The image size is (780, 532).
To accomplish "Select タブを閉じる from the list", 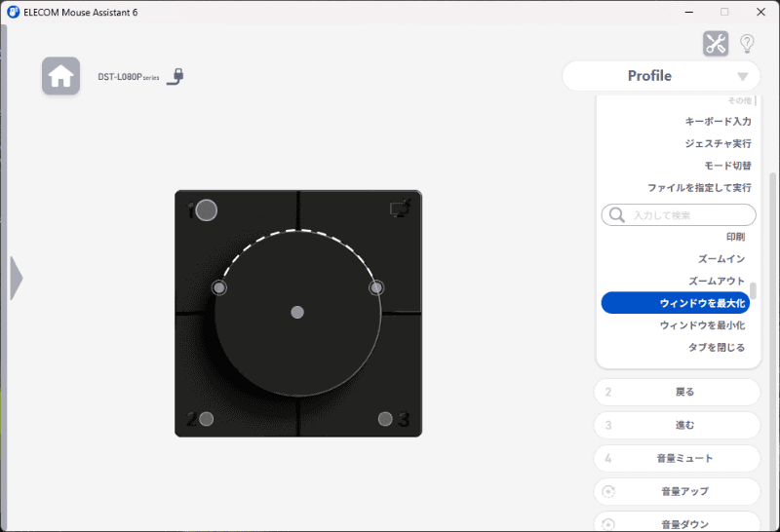I will coord(717,347).
